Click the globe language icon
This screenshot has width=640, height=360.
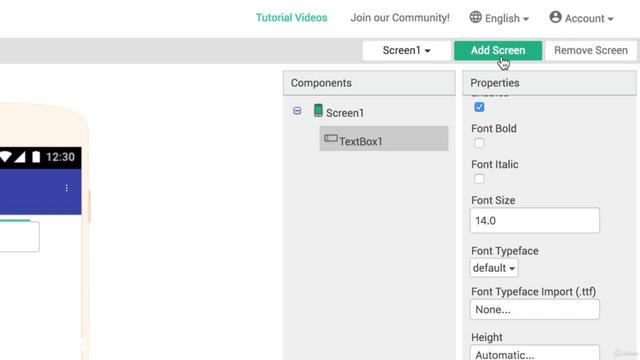476,17
